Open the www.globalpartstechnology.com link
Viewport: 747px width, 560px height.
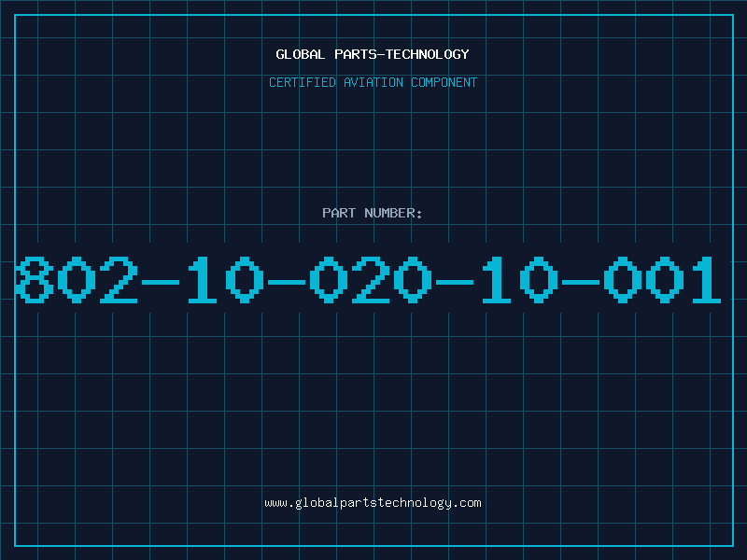pos(373,503)
